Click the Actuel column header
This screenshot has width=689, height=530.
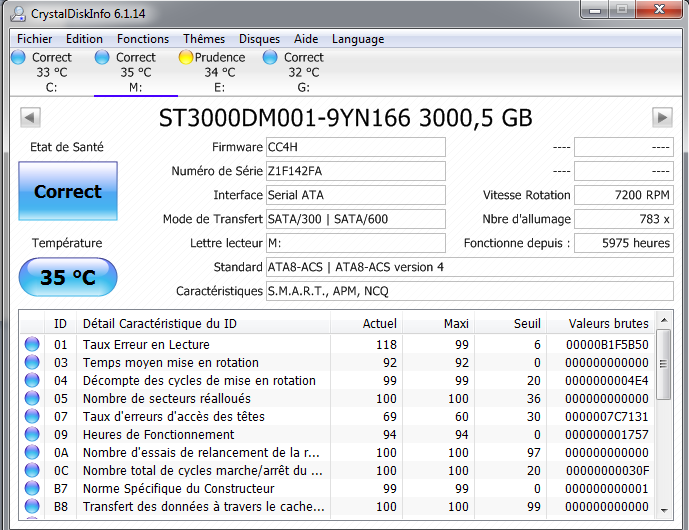point(366,323)
